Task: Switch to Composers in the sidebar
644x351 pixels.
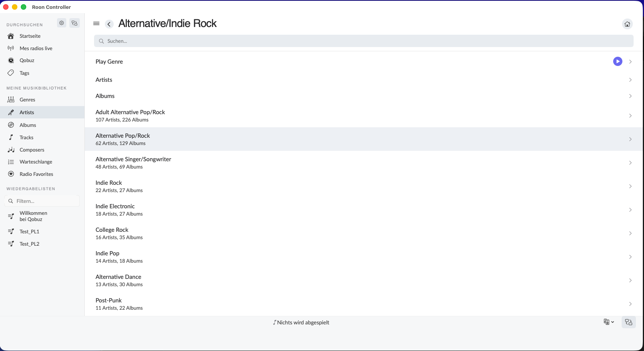Action: point(32,150)
